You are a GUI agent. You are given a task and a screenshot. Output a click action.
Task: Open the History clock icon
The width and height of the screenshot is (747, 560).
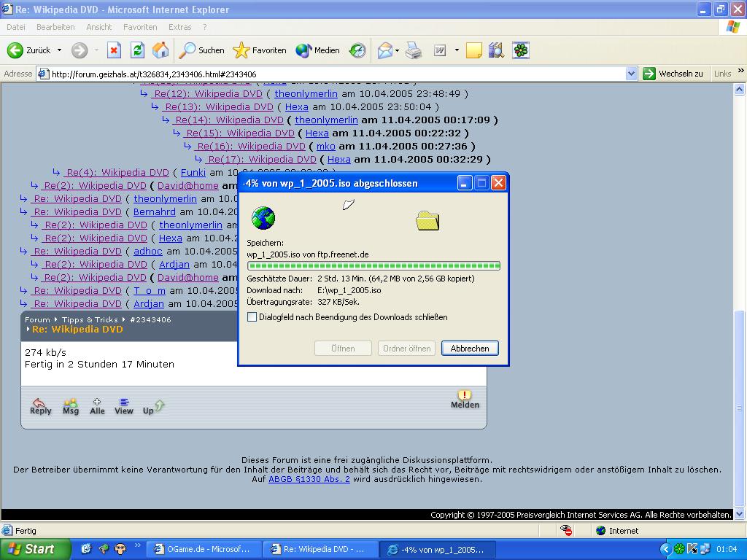click(x=357, y=50)
